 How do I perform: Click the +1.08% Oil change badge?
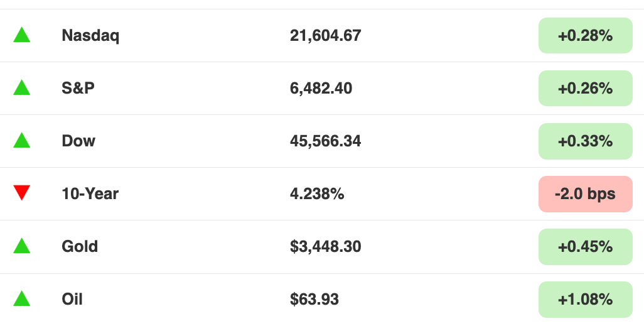coord(585,299)
